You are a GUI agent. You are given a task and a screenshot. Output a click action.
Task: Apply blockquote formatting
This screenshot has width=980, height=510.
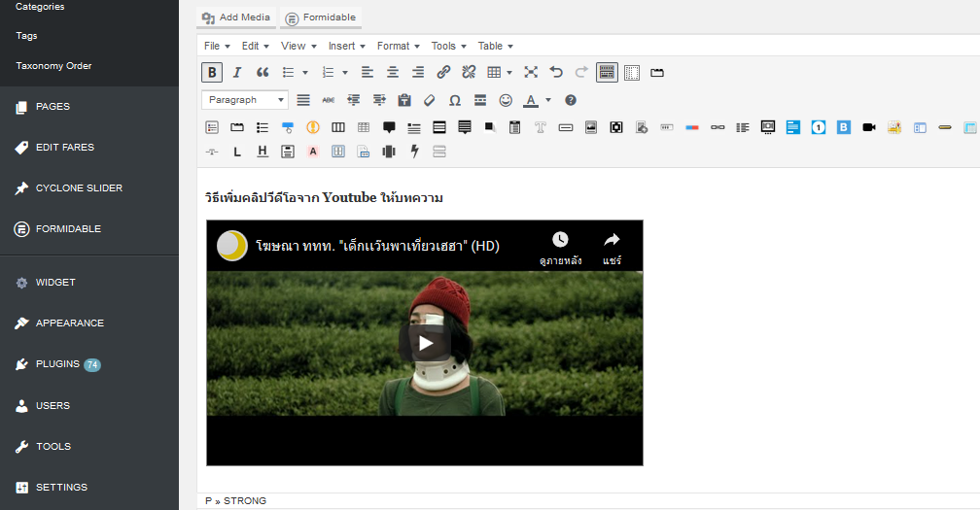click(262, 73)
